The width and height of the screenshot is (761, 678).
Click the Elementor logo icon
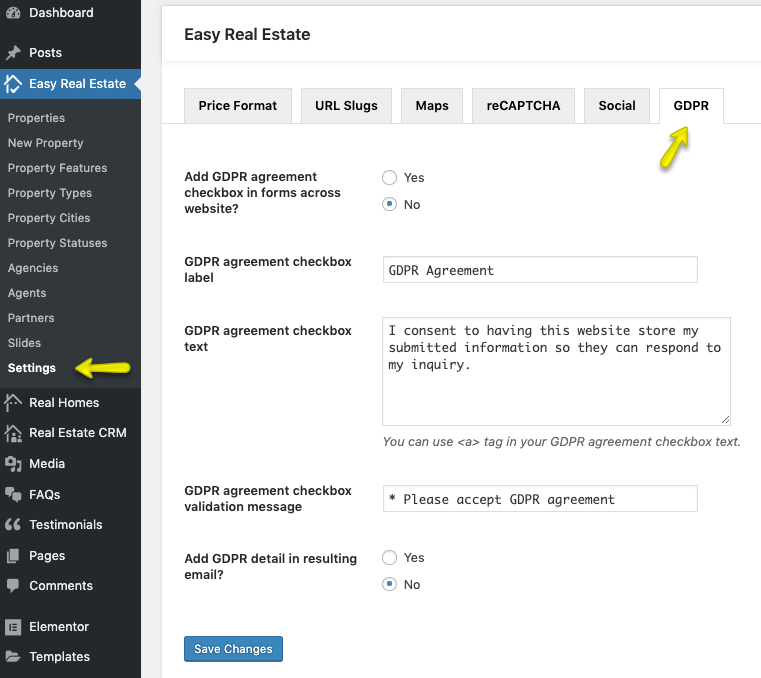(13, 627)
